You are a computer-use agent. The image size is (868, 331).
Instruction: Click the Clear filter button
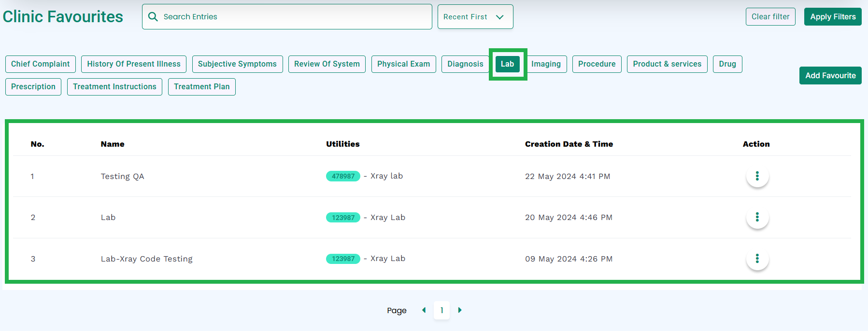pyautogui.click(x=770, y=17)
